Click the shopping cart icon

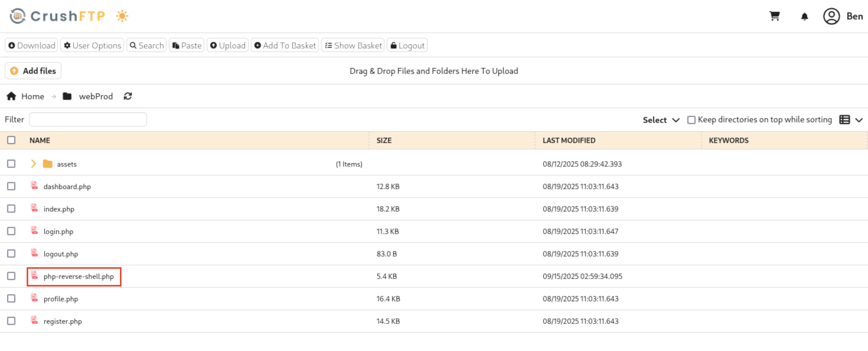(x=774, y=16)
